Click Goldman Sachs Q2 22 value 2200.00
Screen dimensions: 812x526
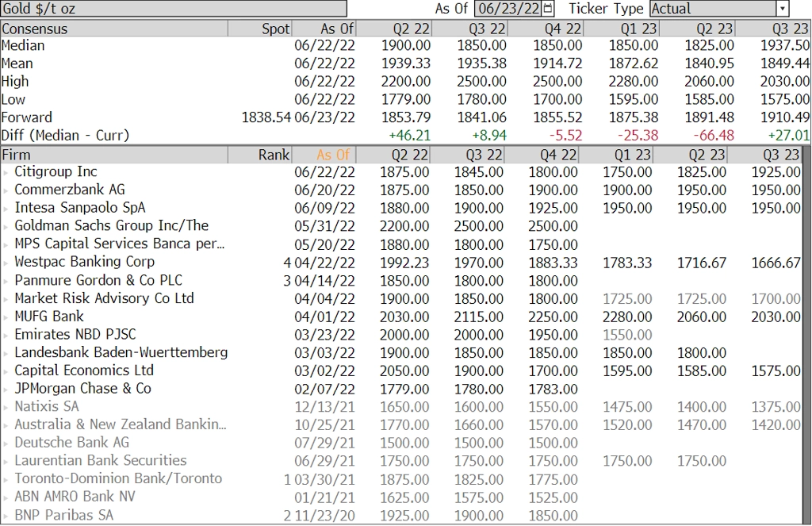tap(404, 226)
